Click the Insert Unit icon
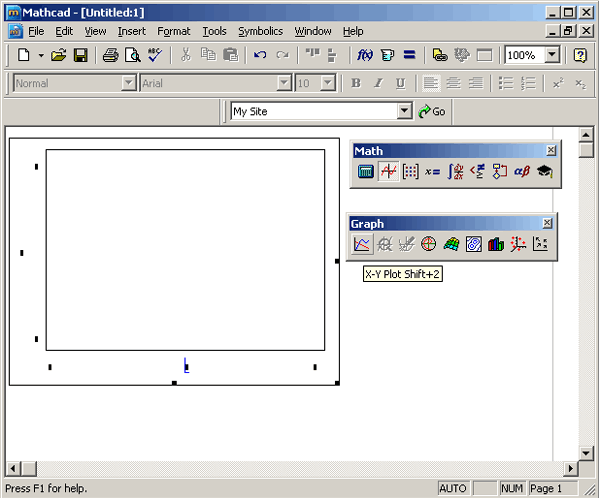599x498 pixels. [x=387, y=55]
